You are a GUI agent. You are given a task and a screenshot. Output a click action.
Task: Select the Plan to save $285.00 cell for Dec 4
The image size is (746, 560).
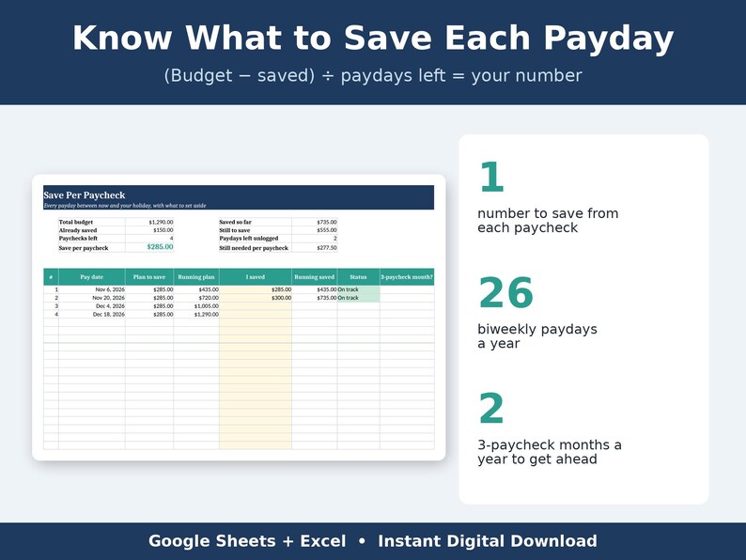[x=149, y=306]
